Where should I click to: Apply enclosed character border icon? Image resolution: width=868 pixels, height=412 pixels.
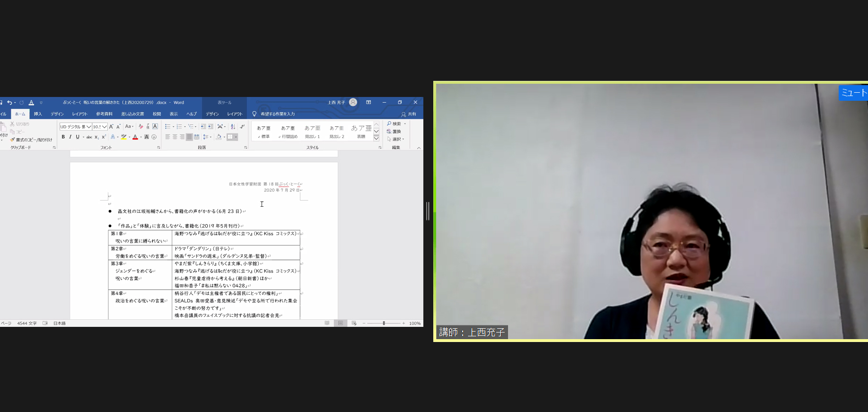click(x=155, y=126)
